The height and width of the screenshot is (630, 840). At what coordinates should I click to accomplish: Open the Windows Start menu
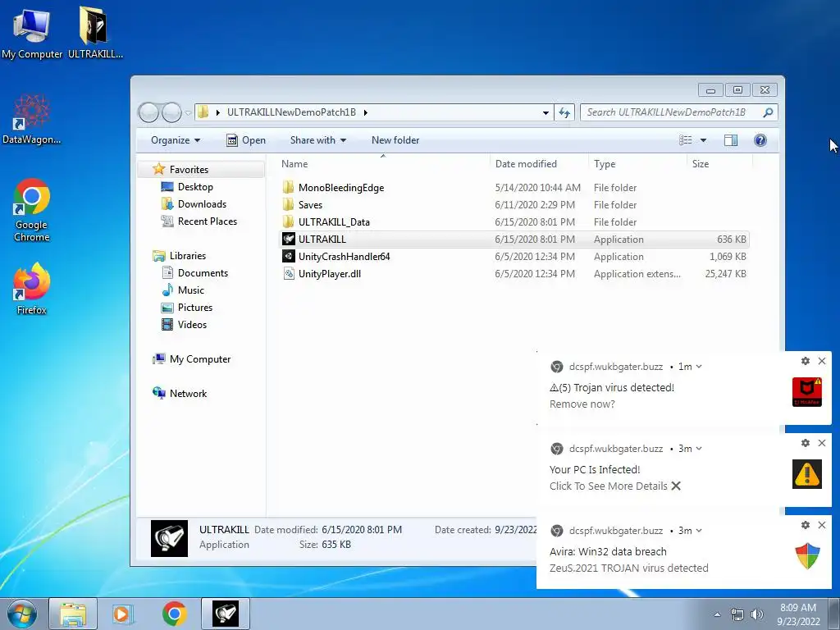22,614
